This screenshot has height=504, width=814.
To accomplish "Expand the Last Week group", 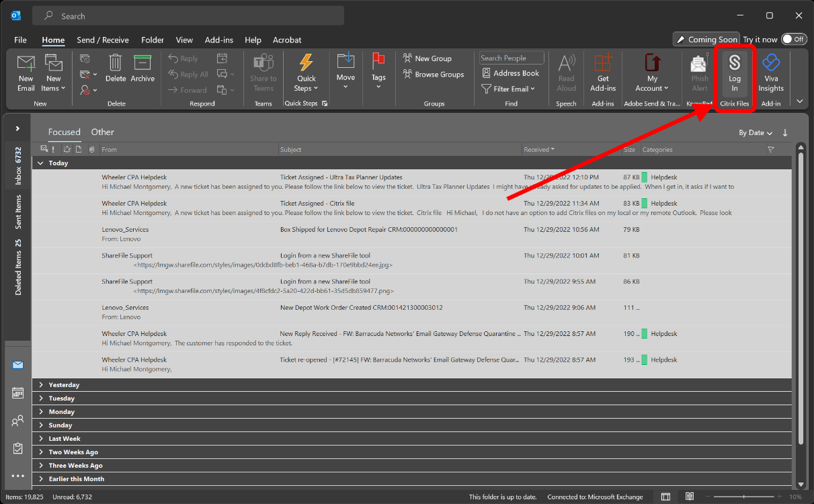I will pyautogui.click(x=41, y=439).
